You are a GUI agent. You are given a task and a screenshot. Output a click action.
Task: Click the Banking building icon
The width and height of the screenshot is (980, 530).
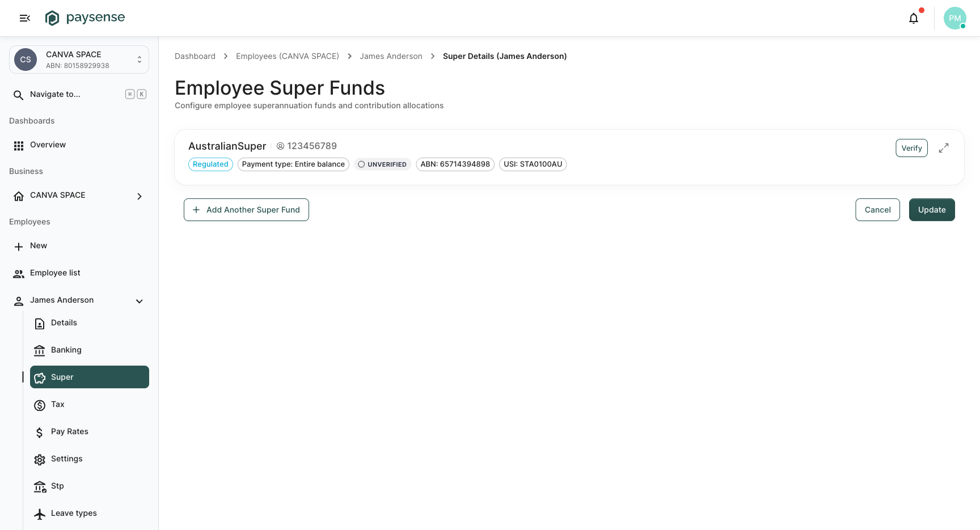point(40,351)
